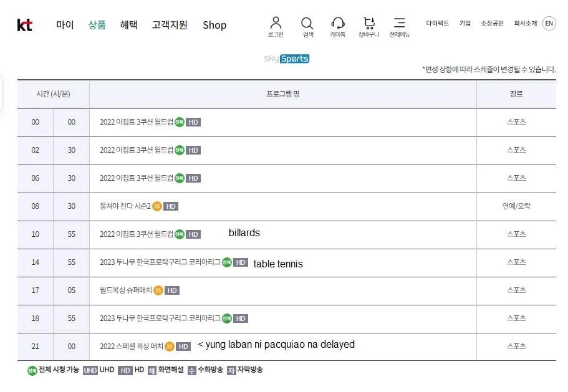Open the Shop menu

point(214,25)
